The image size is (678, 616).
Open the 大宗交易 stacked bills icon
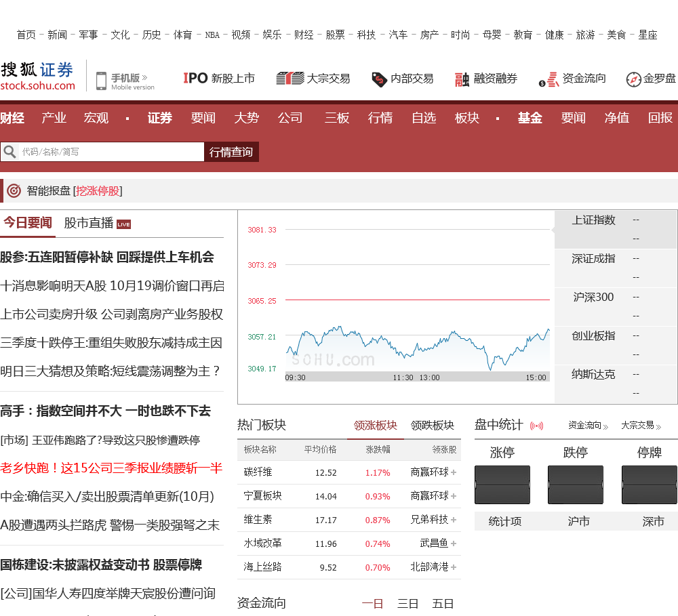[290, 78]
